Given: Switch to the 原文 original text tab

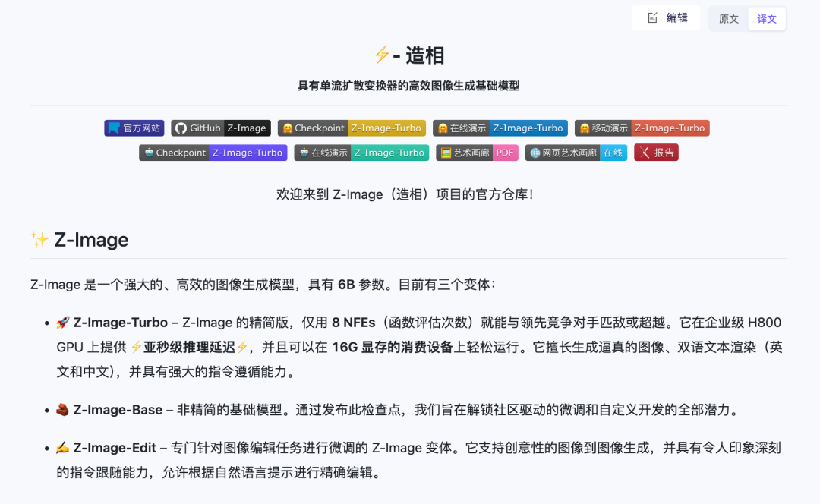Looking at the screenshot, I should [728, 19].
